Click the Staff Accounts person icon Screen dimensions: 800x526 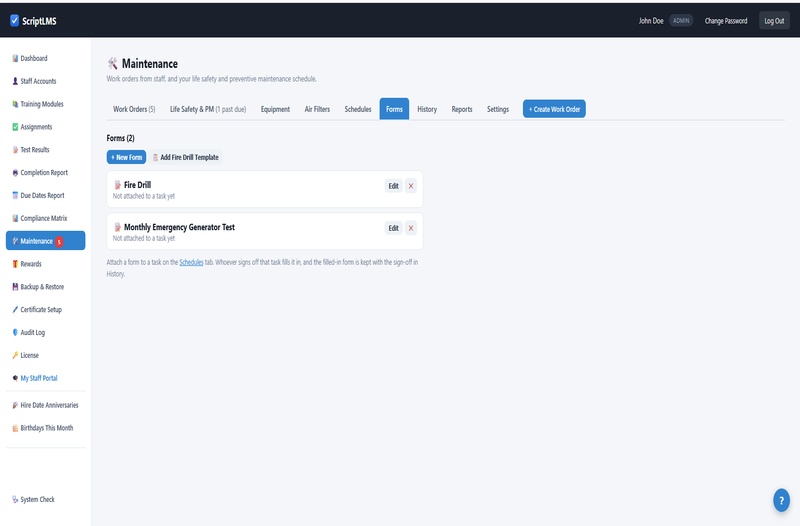[x=15, y=81]
